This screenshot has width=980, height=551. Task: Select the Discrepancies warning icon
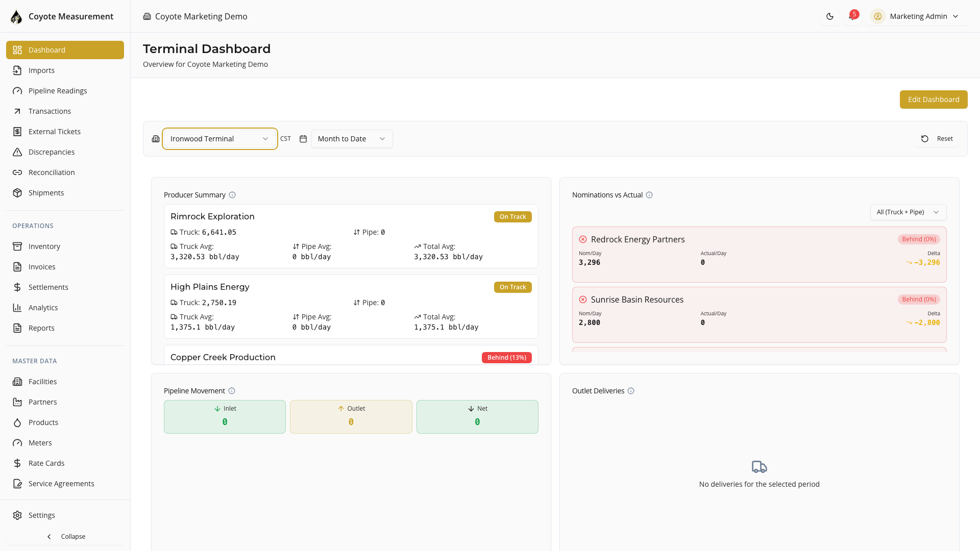tap(17, 152)
